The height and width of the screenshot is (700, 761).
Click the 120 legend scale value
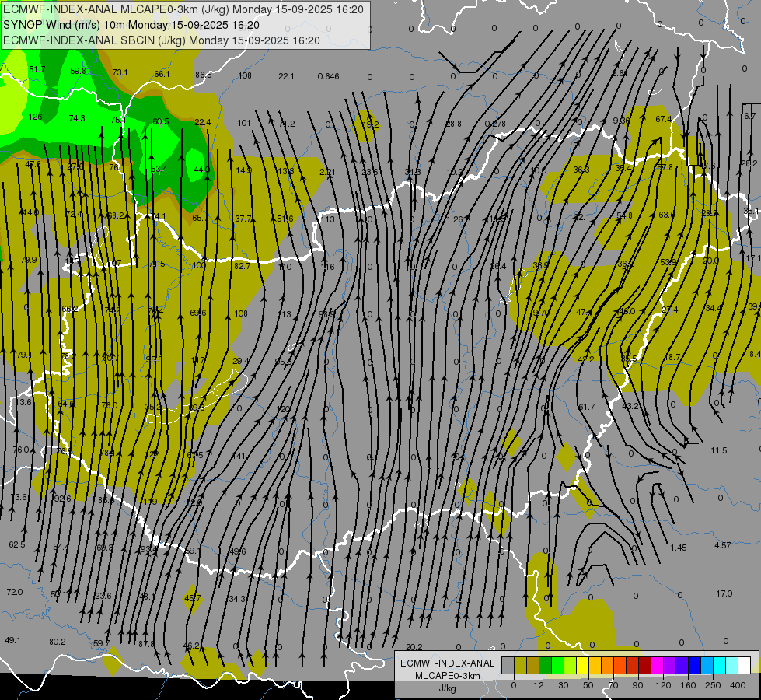coord(663,685)
